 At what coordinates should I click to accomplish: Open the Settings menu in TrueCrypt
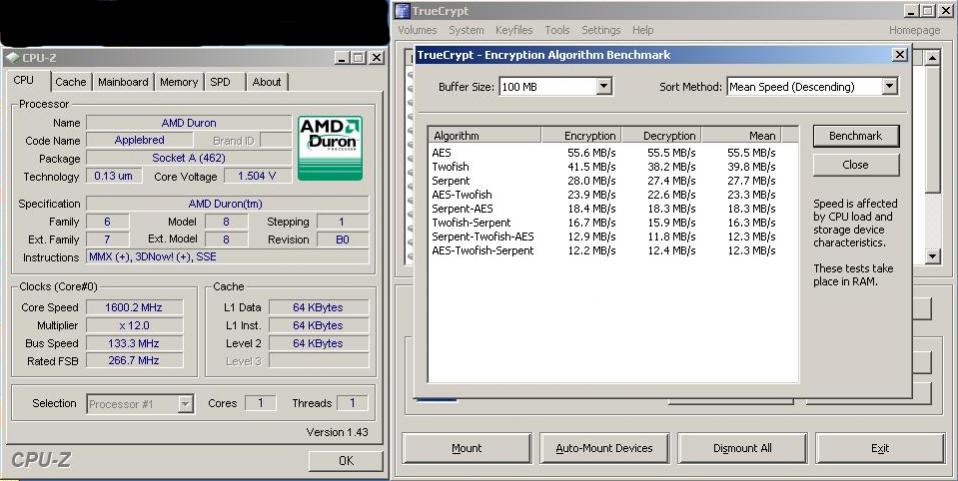pos(601,30)
